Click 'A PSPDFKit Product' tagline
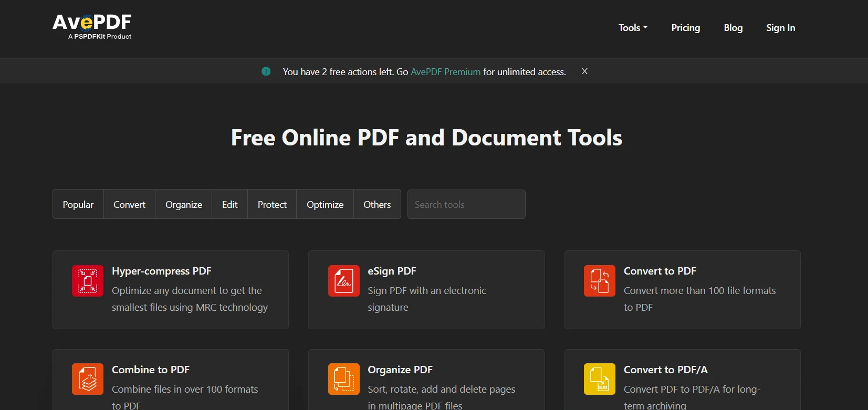This screenshot has height=410, width=868. tap(100, 36)
